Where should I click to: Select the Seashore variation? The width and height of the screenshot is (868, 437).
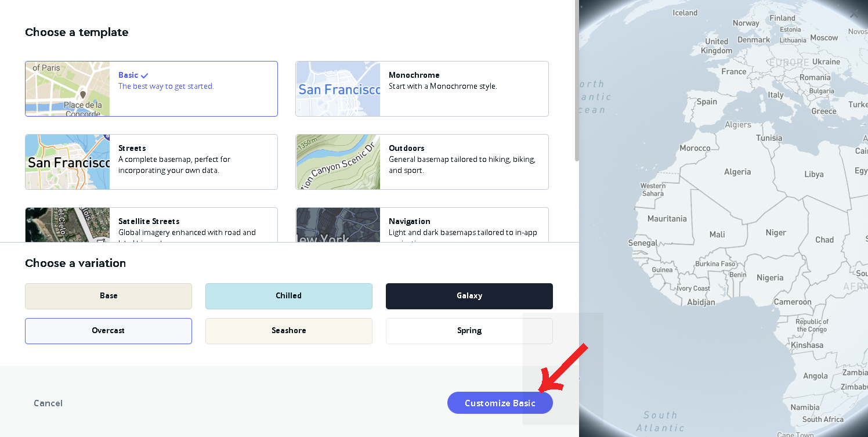click(x=289, y=331)
